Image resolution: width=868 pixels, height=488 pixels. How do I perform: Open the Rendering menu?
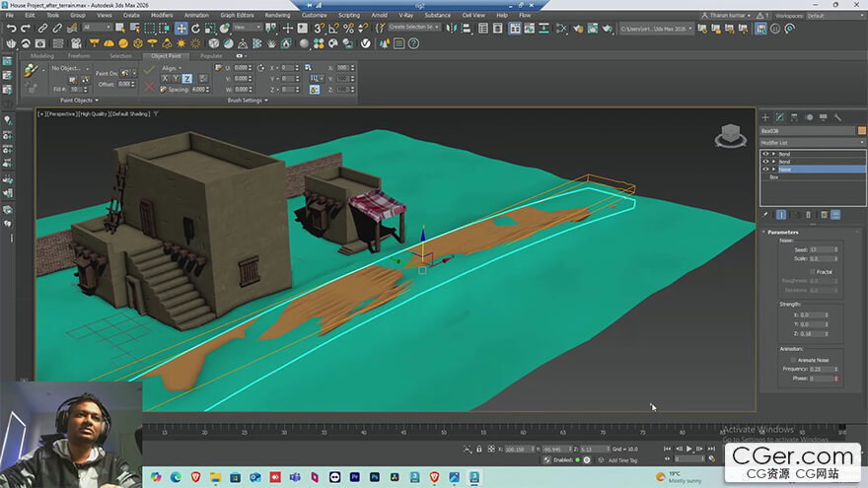[x=277, y=16]
